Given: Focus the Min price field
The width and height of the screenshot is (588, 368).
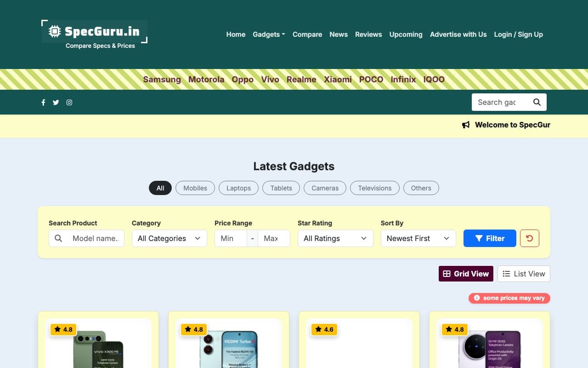Looking at the screenshot, I should click(x=231, y=238).
